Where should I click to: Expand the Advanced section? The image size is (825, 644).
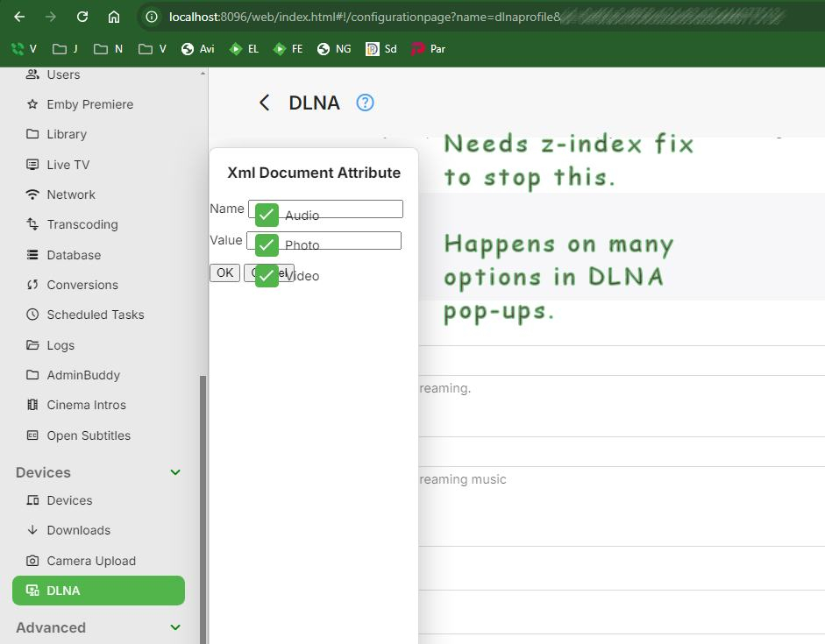click(174, 627)
